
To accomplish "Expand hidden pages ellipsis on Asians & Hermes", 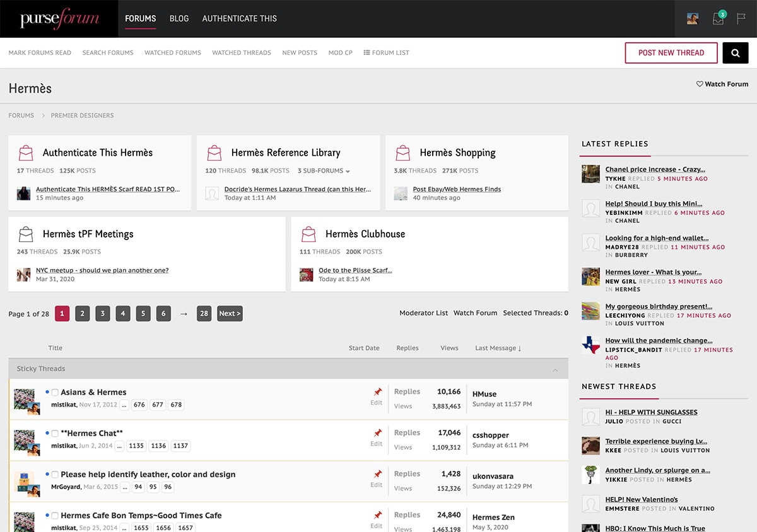I will (124, 405).
